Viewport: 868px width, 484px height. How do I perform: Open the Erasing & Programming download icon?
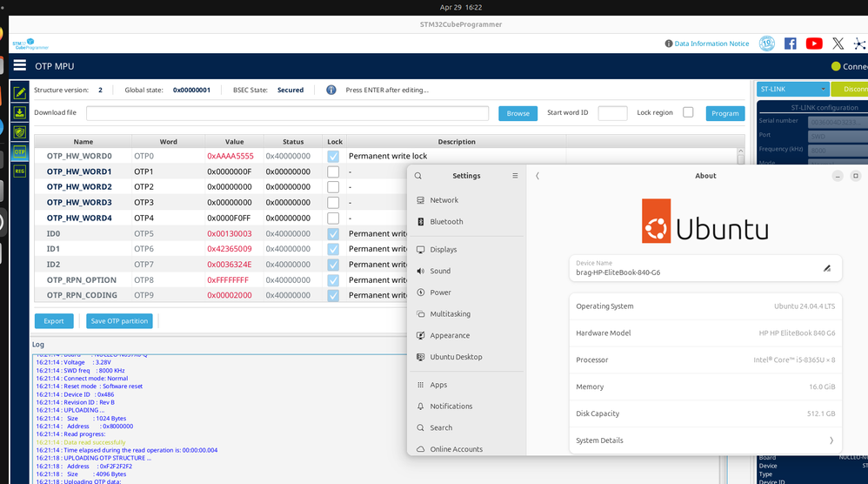(20, 112)
